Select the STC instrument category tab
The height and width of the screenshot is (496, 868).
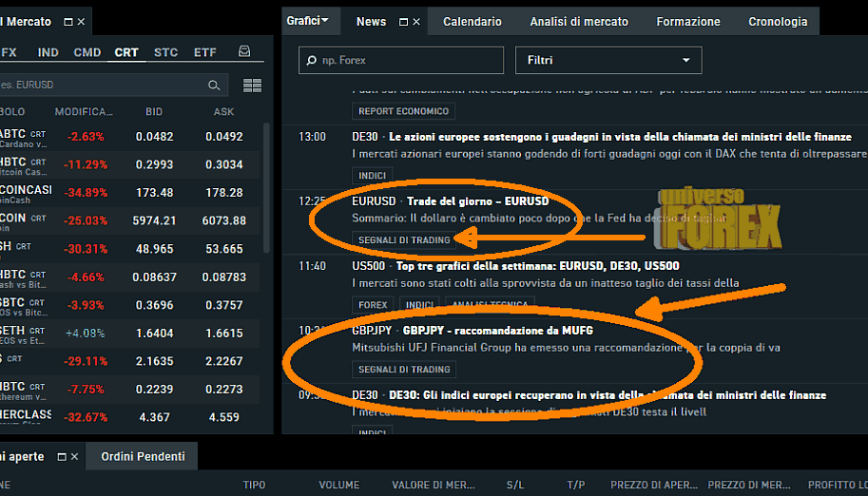165,52
